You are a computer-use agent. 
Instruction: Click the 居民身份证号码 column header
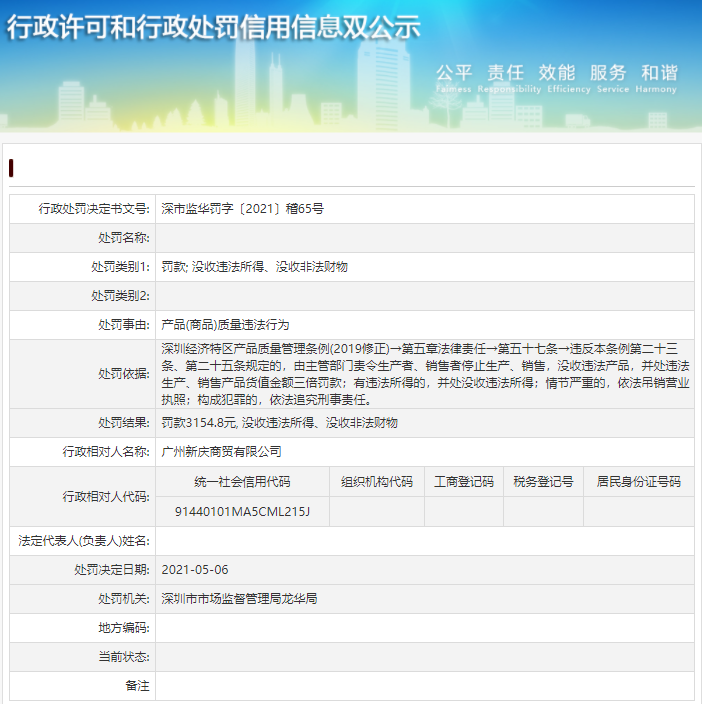(639, 482)
